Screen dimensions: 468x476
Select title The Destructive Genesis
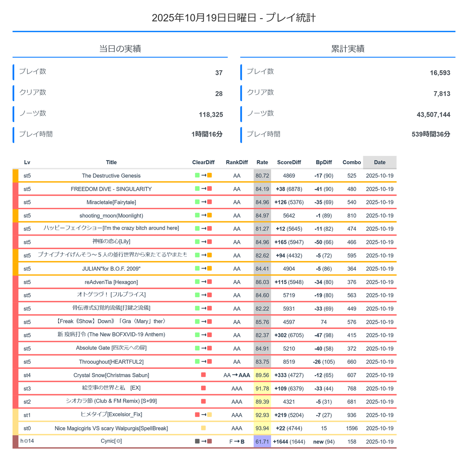[x=111, y=176]
